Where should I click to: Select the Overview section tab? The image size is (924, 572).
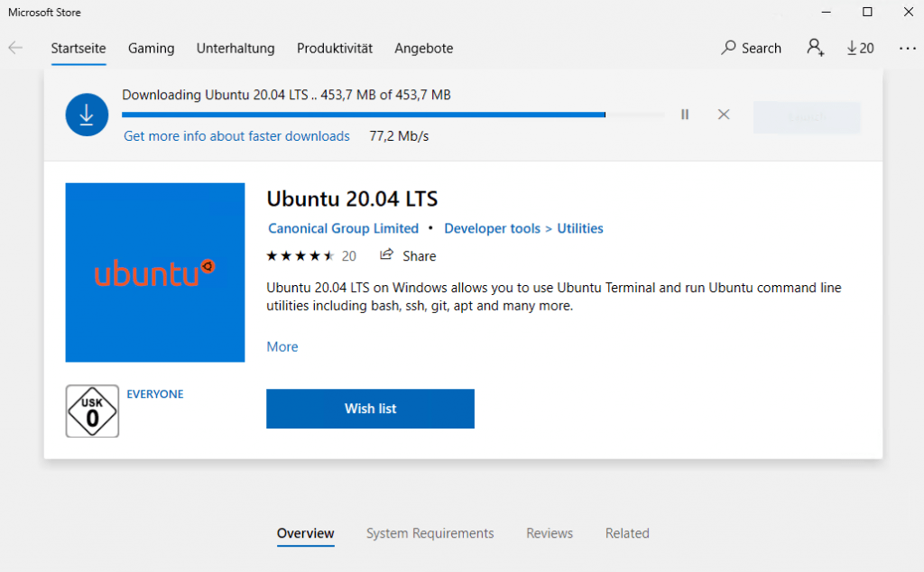[x=305, y=533]
